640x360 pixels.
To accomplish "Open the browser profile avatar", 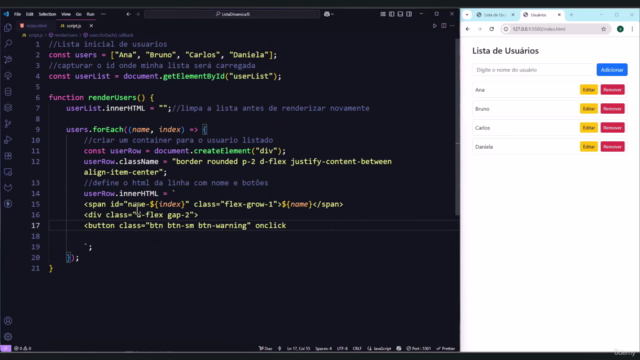I will (620, 29).
